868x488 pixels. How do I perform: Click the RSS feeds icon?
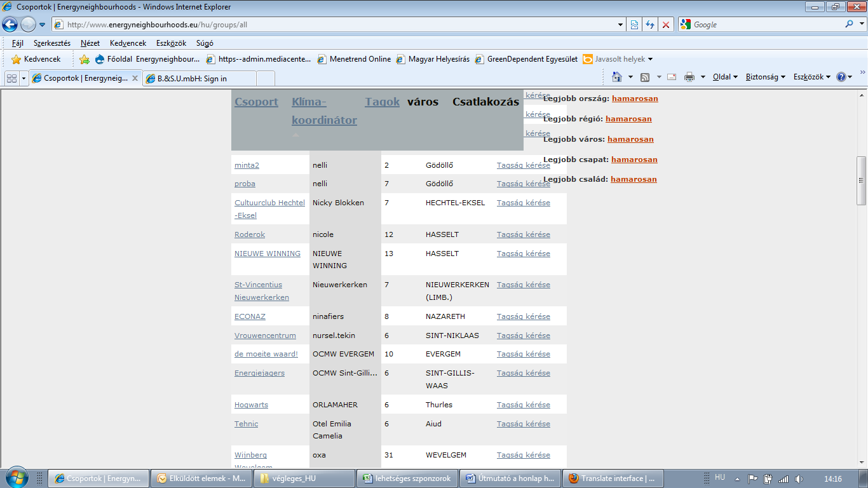pyautogui.click(x=644, y=77)
